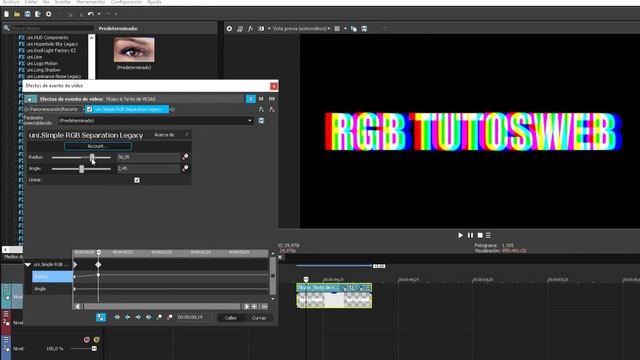The height and width of the screenshot is (360, 640).
Task: Toggle the uni.Simple RGB Separation Legacy effect checkbox
Action: 89,109
